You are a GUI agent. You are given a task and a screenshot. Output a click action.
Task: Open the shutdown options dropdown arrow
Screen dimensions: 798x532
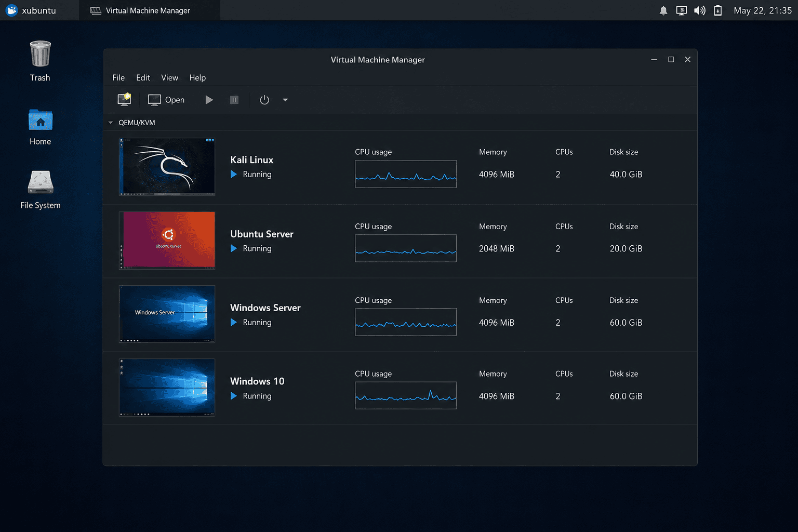click(x=285, y=100)
